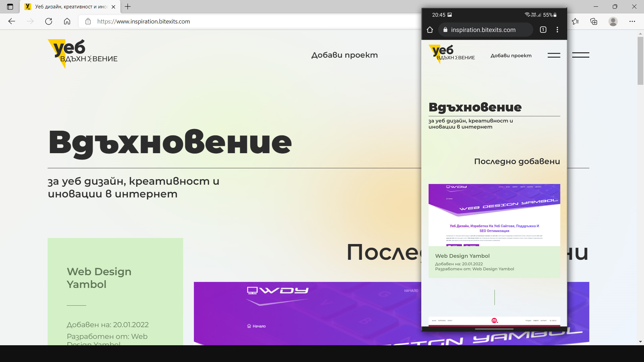Open the browser home page icon
The width and height of the screenshot is (644, 362).
click(x=67, y=21)
